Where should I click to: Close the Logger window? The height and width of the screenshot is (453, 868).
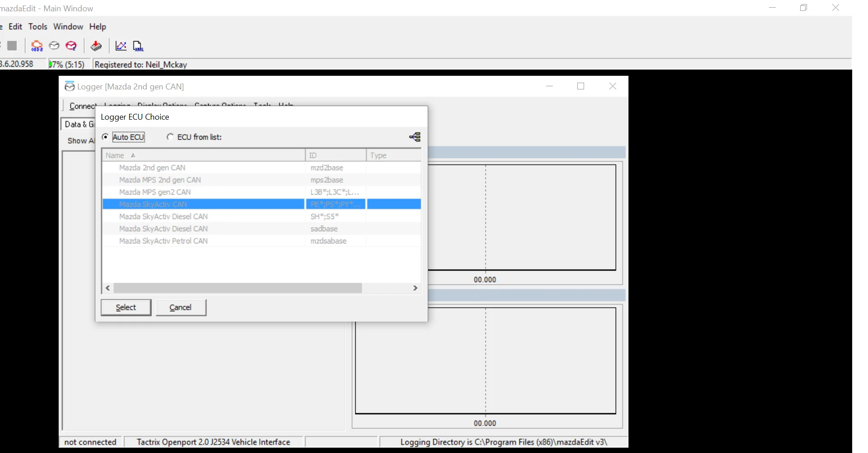click(x=613, y=86)
